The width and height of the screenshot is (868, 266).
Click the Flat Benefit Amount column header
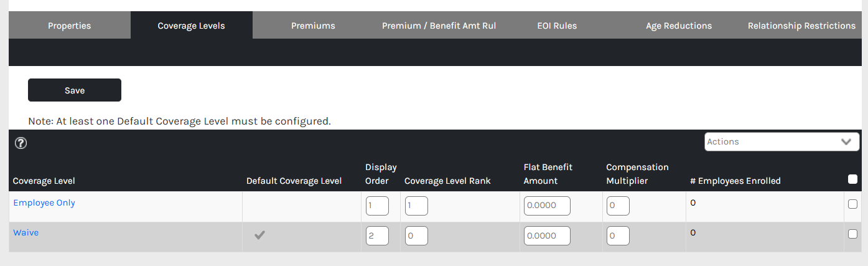tap(548, 174)
